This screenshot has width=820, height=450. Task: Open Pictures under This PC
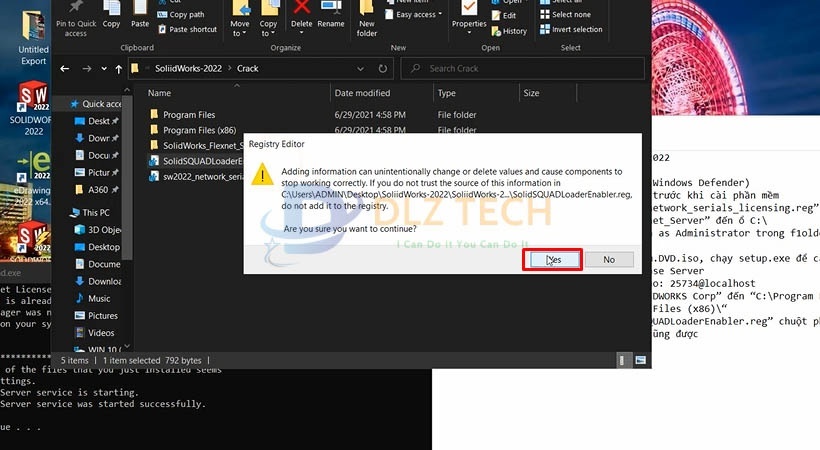pyautogui.click(x=97, y=316)
